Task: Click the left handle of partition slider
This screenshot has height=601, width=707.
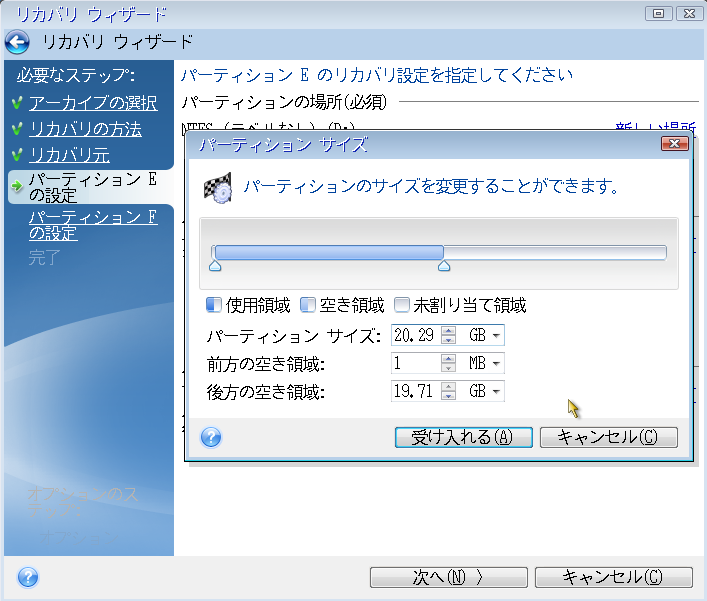Action: tap(214, 266)
